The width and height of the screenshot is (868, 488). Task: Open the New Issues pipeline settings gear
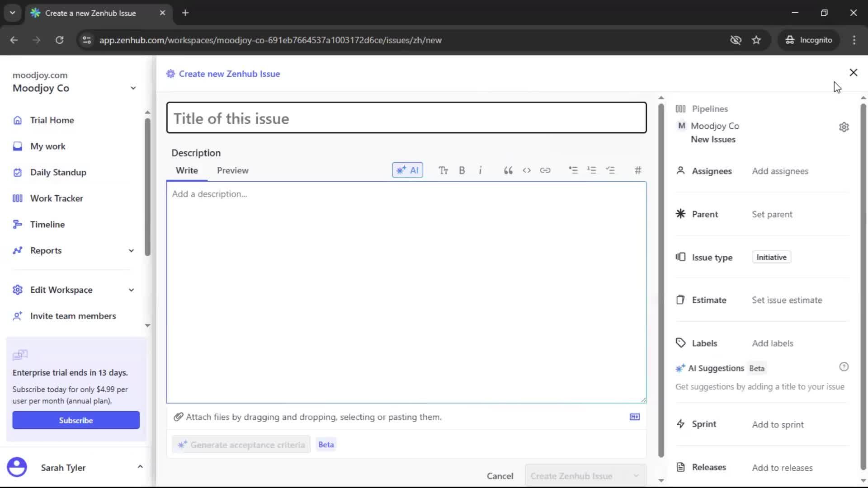click(x=844, y=127)
